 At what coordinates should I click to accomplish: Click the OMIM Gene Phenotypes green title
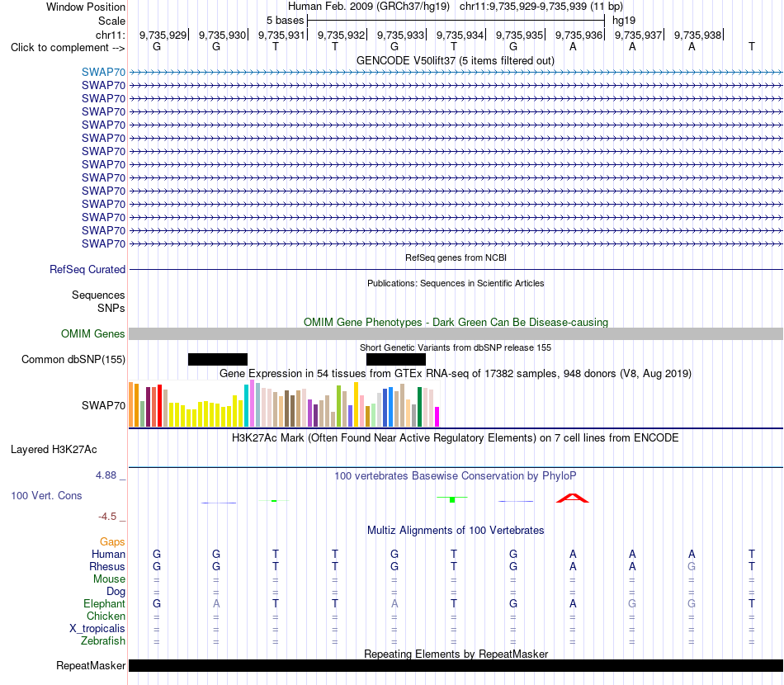coord(456,323)
